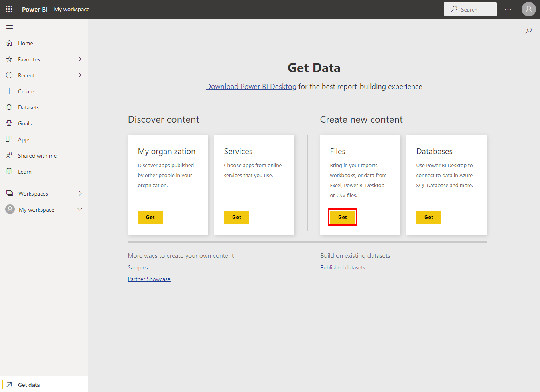Click the magnifier icon below the header
The image size is (540, 392).
pos(528,31)
